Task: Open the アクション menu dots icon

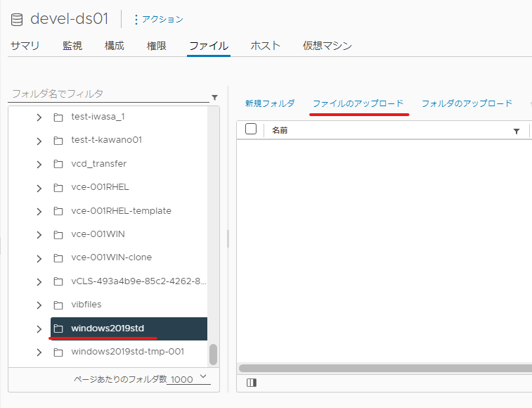Action: pos(136,20)
